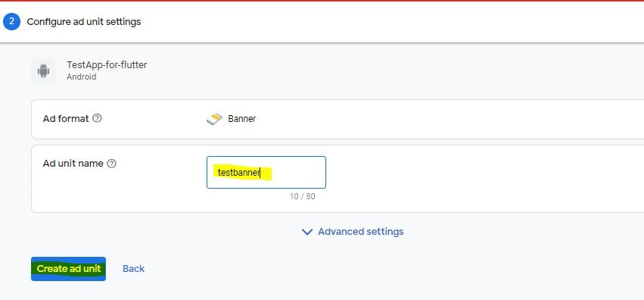The image size is (644, 300).
Task: Click the Banner format icon
Action: click(x=214, y=119)
